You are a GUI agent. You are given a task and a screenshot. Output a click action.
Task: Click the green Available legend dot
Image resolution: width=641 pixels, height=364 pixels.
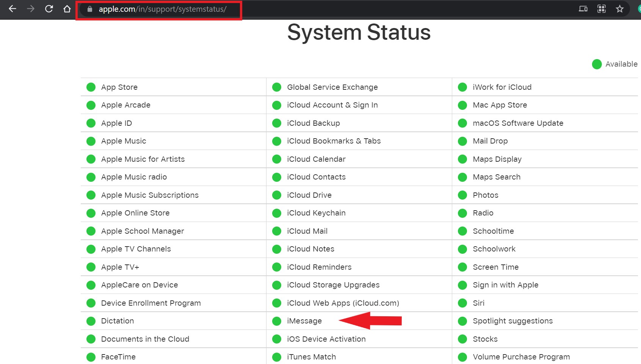tap(597, 64)
